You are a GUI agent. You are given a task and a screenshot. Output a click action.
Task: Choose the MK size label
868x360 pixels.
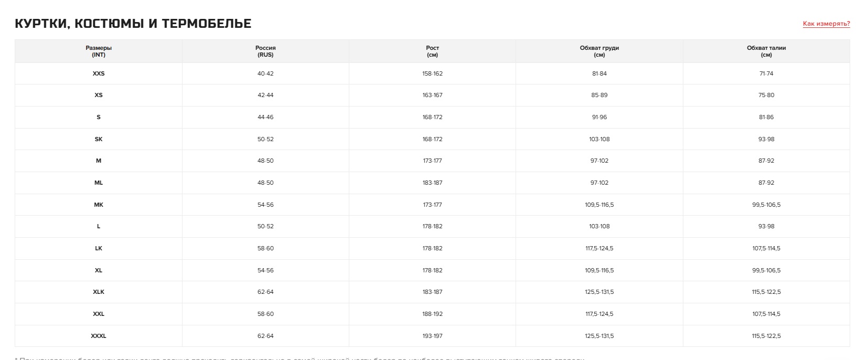click(x=99, y=205)
